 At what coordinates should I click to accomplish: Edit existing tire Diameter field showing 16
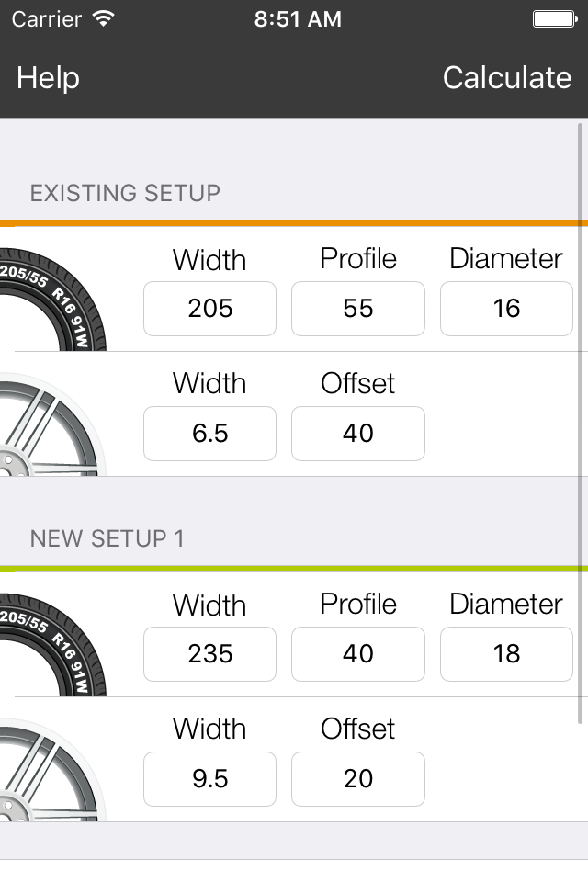(506, 309)
